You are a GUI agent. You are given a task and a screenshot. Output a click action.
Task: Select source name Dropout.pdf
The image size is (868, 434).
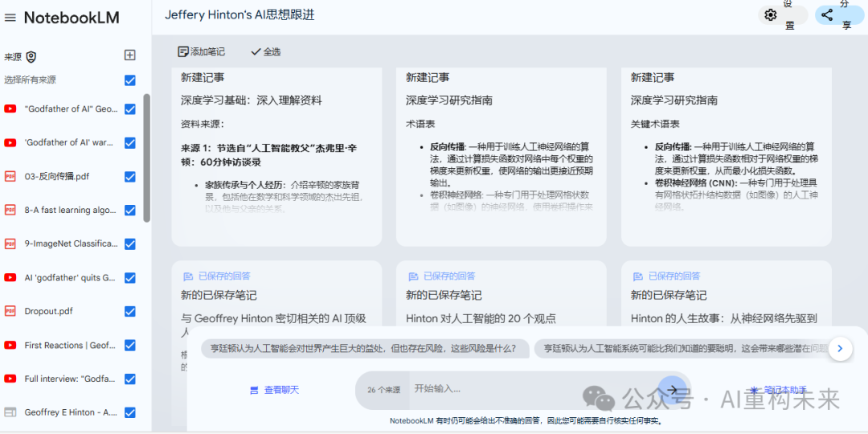[49, 311]
